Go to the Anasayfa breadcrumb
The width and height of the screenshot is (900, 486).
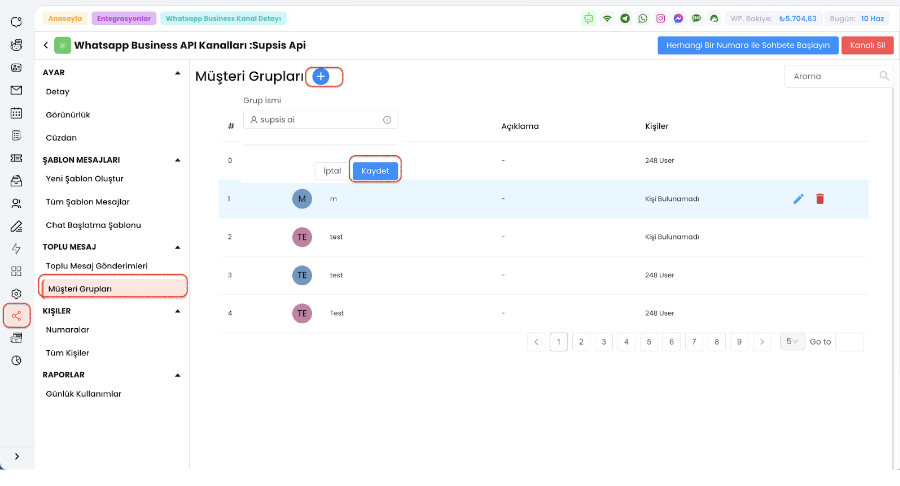point(65,18)
